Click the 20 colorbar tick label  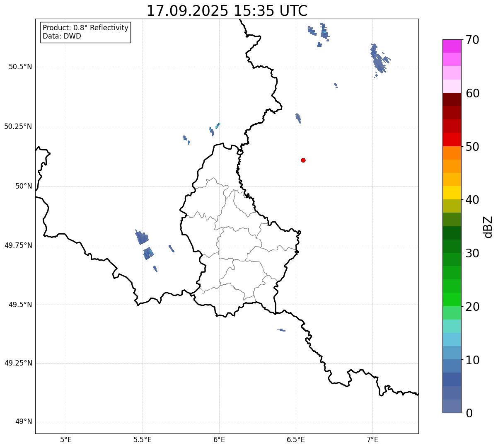[473, 307]
